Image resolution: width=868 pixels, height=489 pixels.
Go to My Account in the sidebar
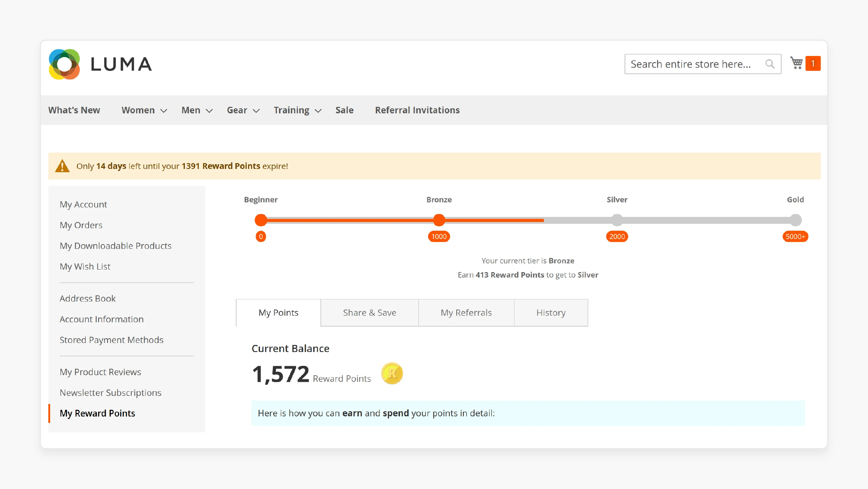click(x=83, y=204)
